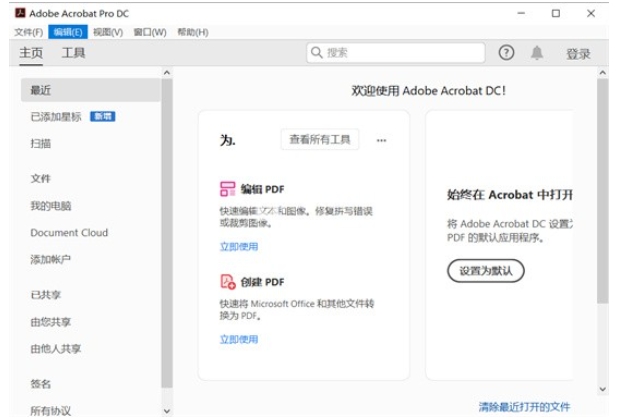Click the 新增 badge next to 已添加星标
Image resolution: width=618 pixels, height=420 pixels.
click(x=102, y=116)
